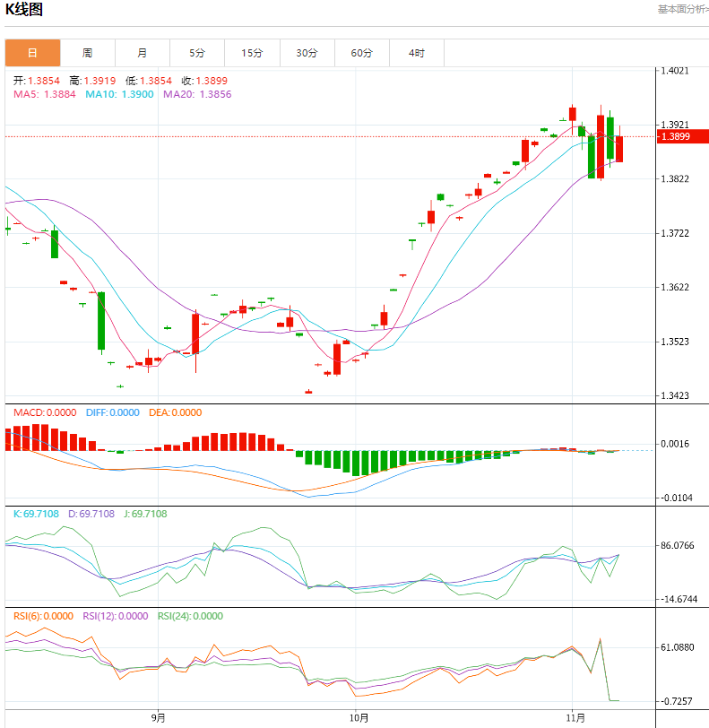Screen dimensions: 709x728
Task: Click the -0.7257 RSI axis label
Action: coord(677,701)
